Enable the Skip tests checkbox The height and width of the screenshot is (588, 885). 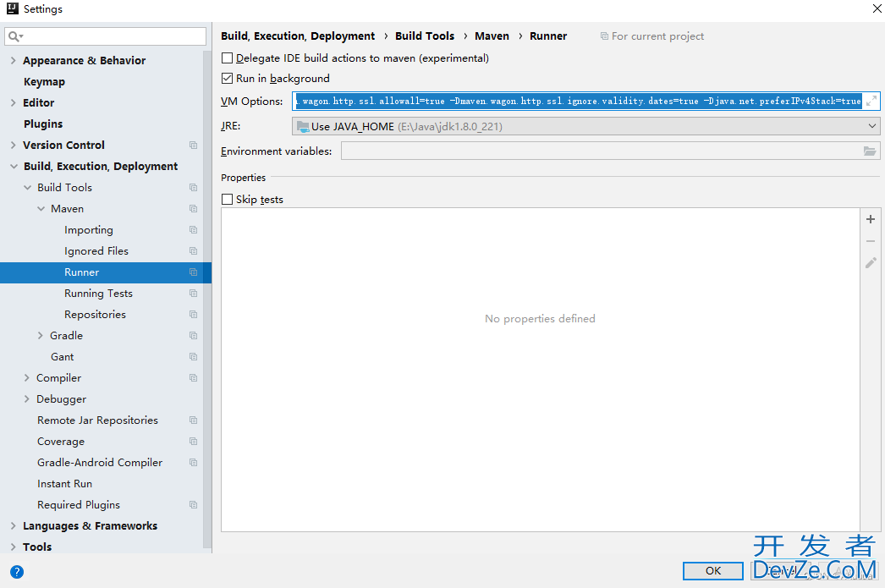coord(228,199)
